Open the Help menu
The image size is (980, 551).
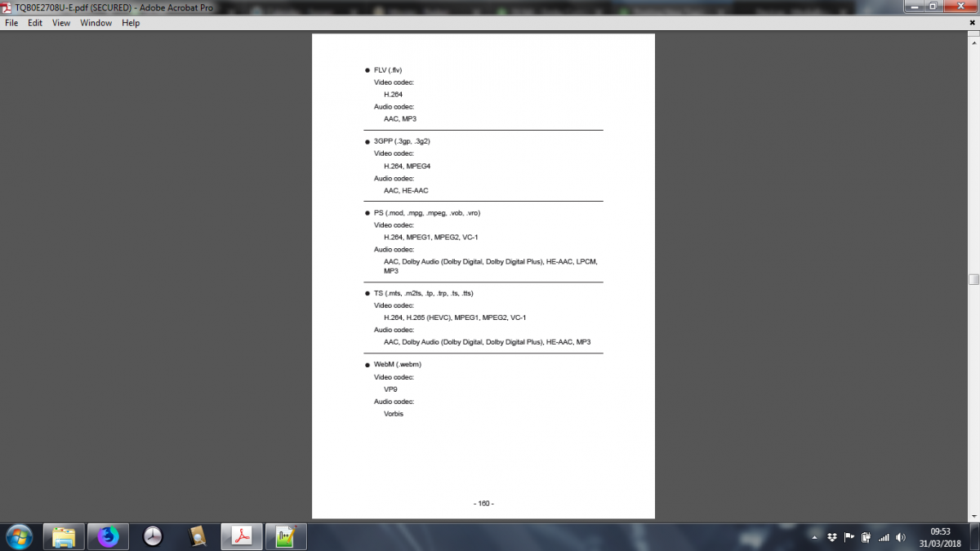131,23
